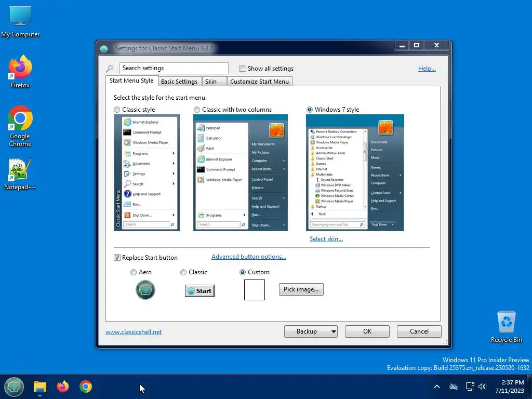Toggle the Show all settings checkbox

243,68
